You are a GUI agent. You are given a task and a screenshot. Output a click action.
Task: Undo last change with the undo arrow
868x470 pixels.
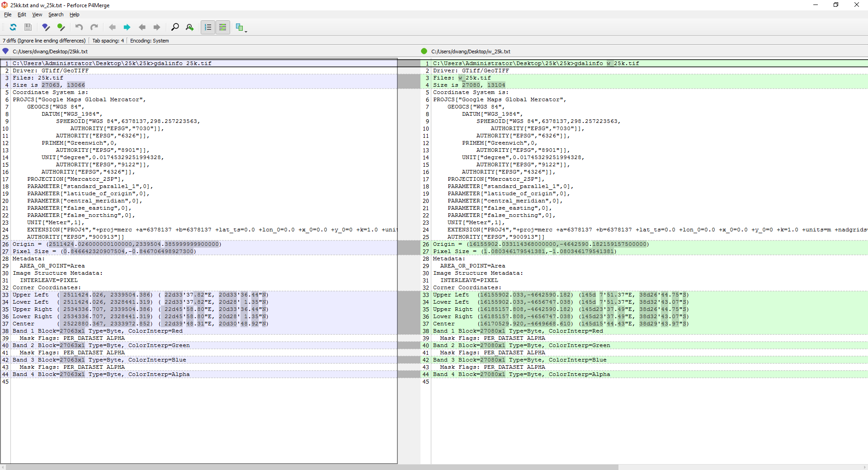(x=79, y=27)
